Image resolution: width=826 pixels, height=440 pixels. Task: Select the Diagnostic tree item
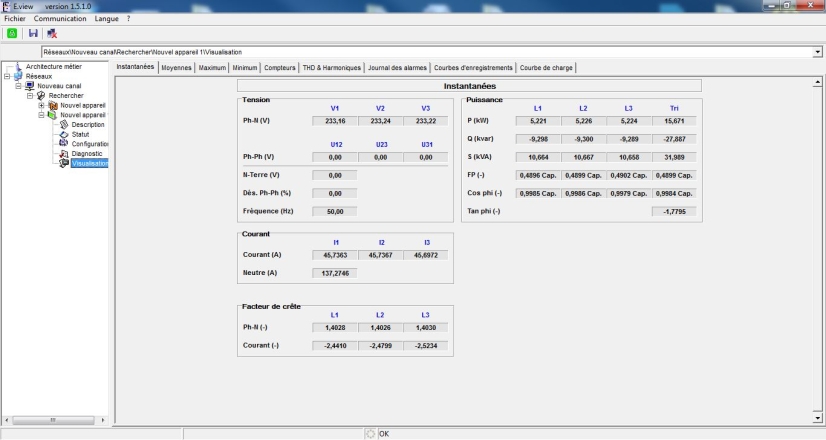point(87,153)
